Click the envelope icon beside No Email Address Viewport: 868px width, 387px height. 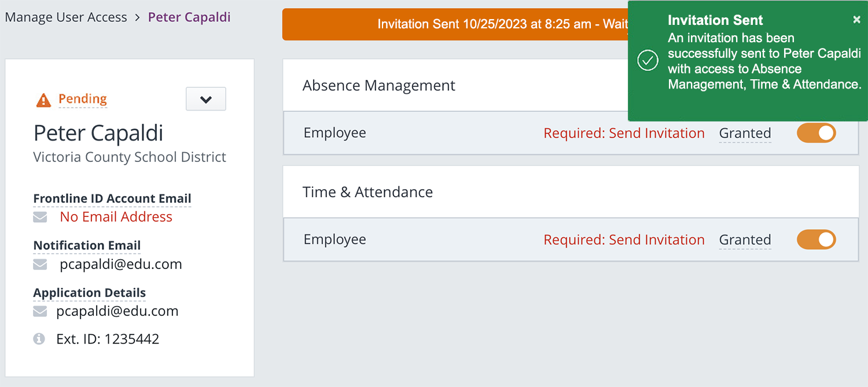40,217
